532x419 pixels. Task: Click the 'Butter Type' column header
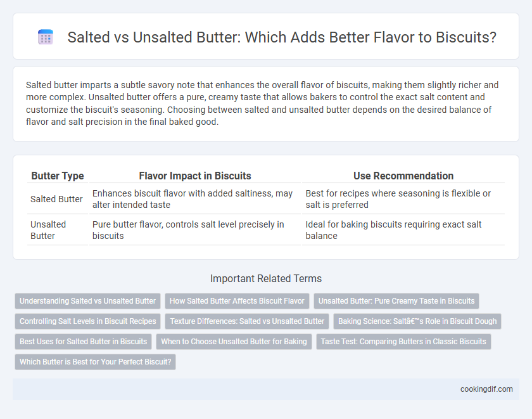tap(58, 176)
